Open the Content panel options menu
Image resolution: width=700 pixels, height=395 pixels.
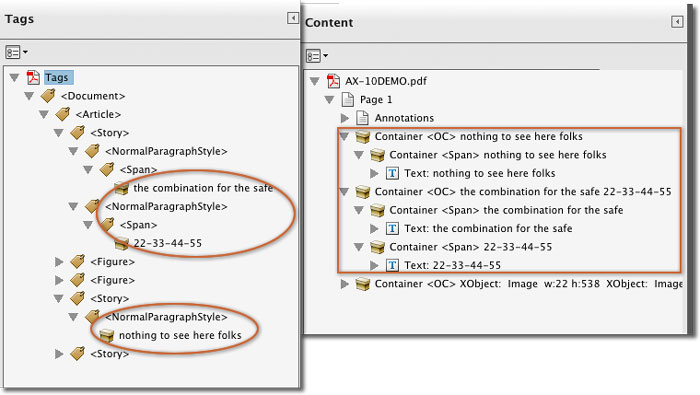pos(317,56)
